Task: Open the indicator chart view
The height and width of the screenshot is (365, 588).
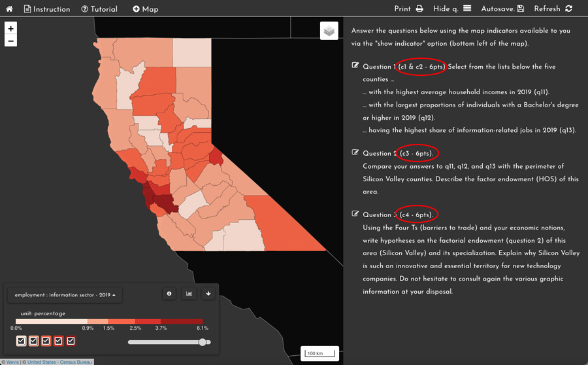Action: (189, 294)
